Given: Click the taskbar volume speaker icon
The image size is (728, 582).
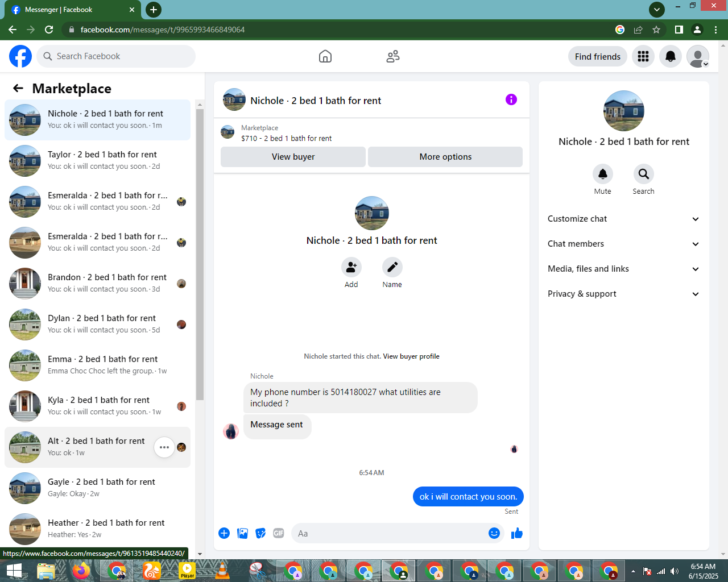Looking at the screenshot, I should point(675,571).
